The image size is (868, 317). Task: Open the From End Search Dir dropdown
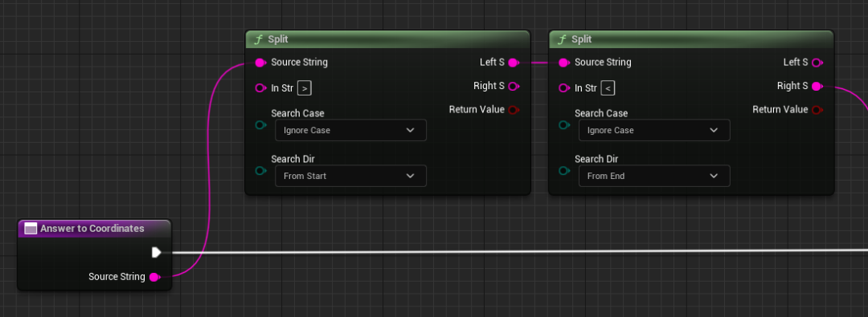[x=654, y=176]
